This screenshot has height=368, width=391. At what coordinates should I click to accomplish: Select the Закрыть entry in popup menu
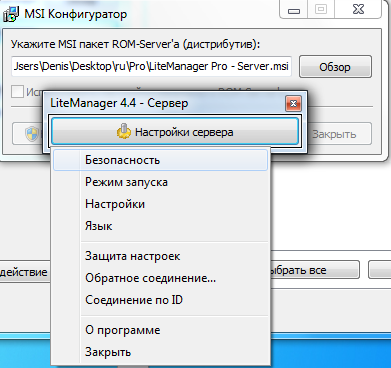click(x=160, y=352)
